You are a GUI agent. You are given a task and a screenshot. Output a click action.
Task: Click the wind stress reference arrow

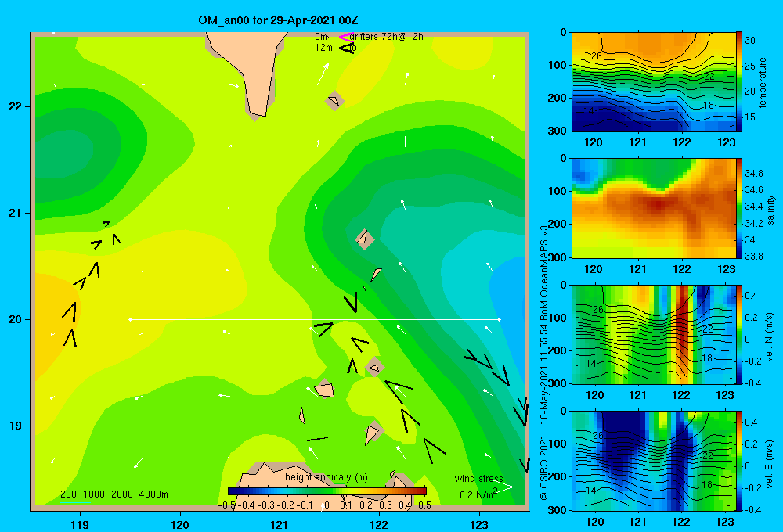pyautogui.click(x=481, y=487)
